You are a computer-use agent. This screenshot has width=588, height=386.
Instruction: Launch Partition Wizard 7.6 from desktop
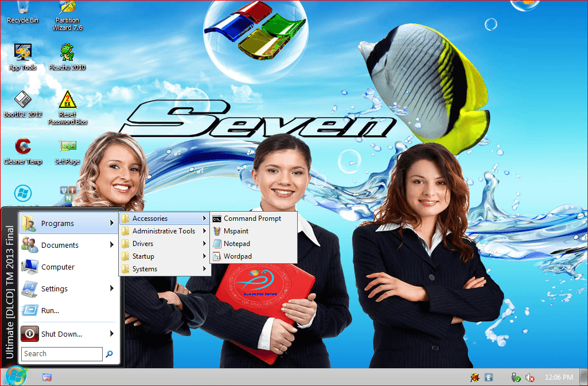click(x=68, y=15)
